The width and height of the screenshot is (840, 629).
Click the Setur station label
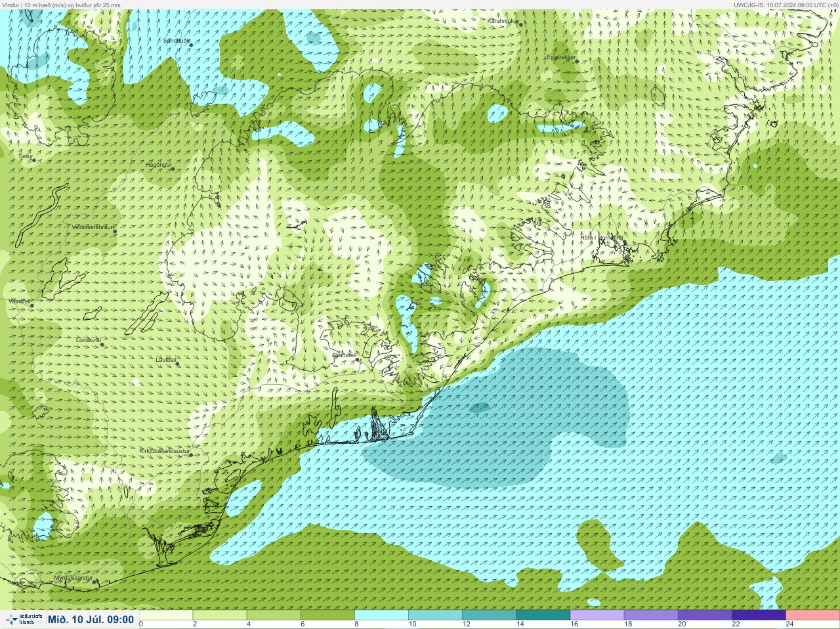click(25, 157)
